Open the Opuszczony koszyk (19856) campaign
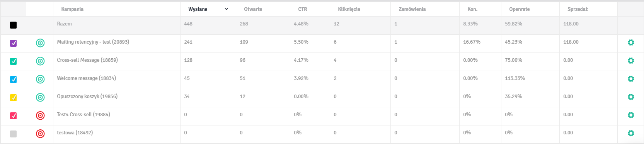 tap(87, 97)
